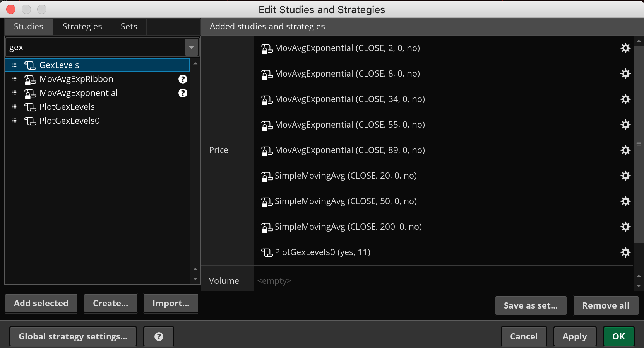Click the script icon of PlotGexLevels0 in study list
The width and height of the screenshot is (644, 348).
30,121
